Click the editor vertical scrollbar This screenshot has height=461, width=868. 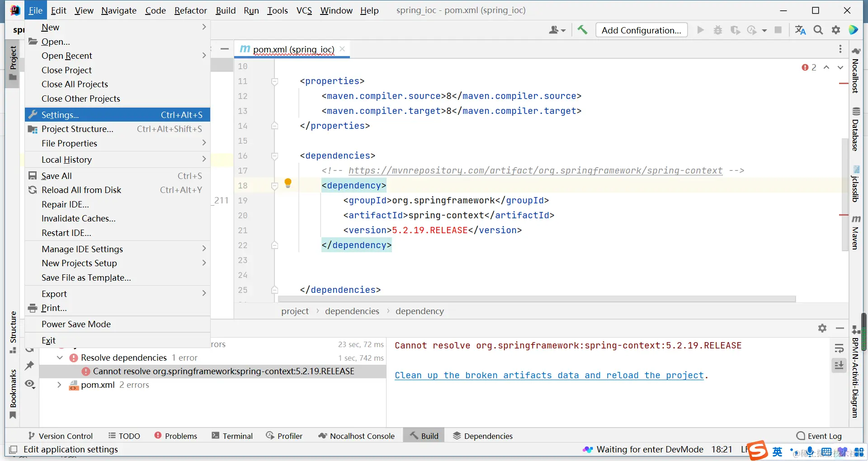tap(844, 194)
